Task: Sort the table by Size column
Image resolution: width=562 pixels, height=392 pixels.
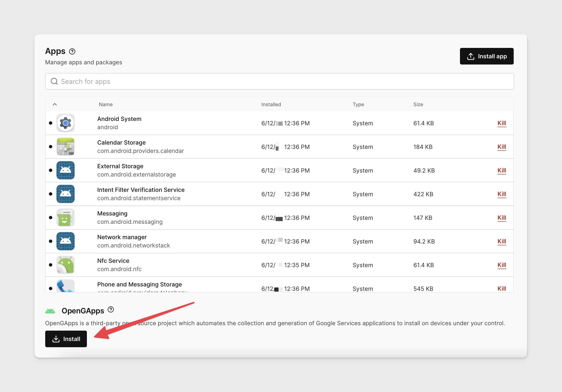Action: coord(418,104)
